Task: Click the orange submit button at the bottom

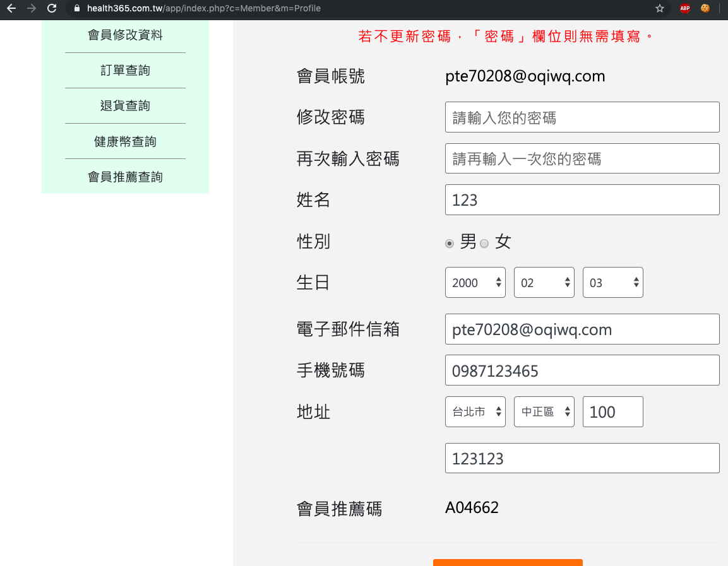Action: [x=508, y=563]
